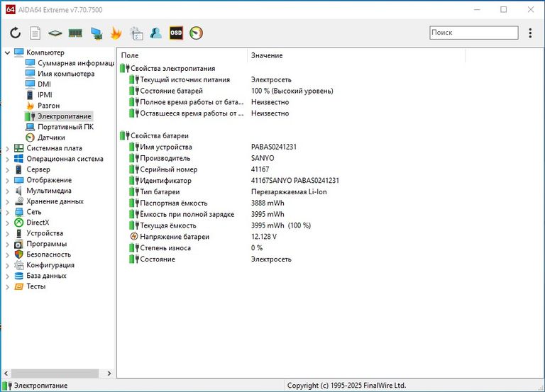
Task: Select the Состояние батарей row
Action: pyautogui.click(x=231, y=91)
